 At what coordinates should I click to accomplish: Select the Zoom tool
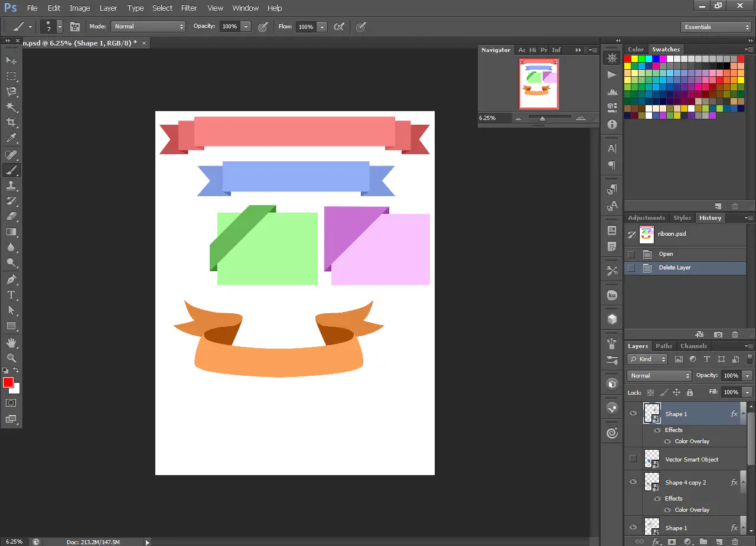(11, 358)
